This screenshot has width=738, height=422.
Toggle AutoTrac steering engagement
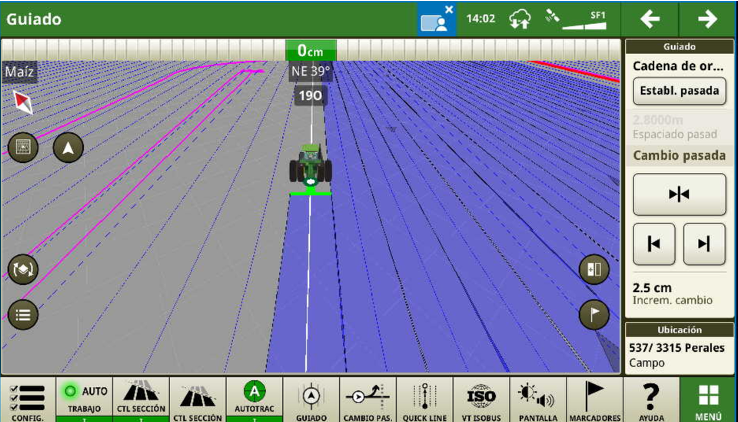coord(254,399)
